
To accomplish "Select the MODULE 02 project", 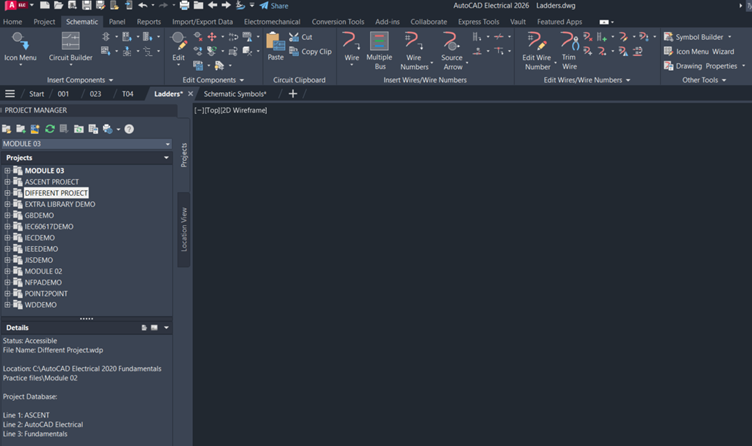I will tap(43, 271).
